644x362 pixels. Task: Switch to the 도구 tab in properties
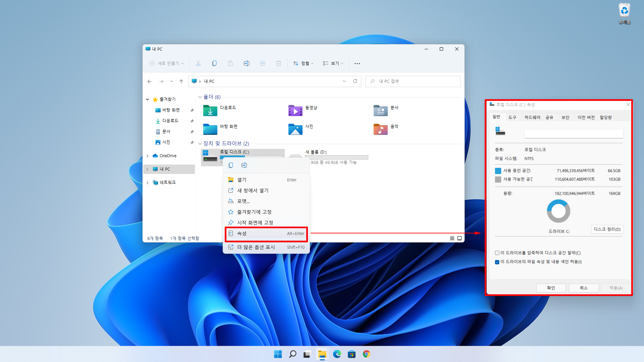click(x=512, y=117)
